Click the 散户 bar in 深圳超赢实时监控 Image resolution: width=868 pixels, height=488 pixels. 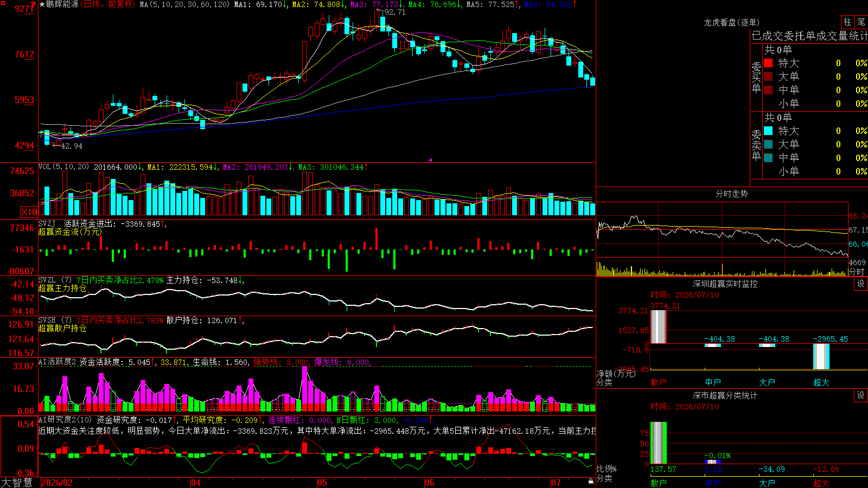point(658,326)
